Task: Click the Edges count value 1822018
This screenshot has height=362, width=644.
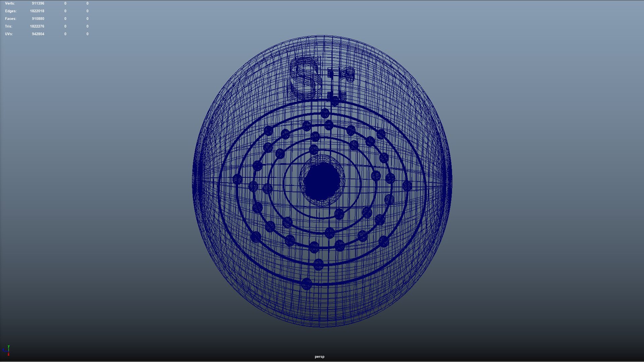Action: [x=37, y=11]
